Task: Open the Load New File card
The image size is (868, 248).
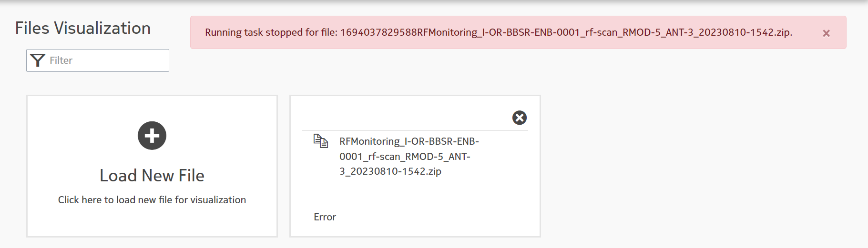Action: tap(152, 166)
